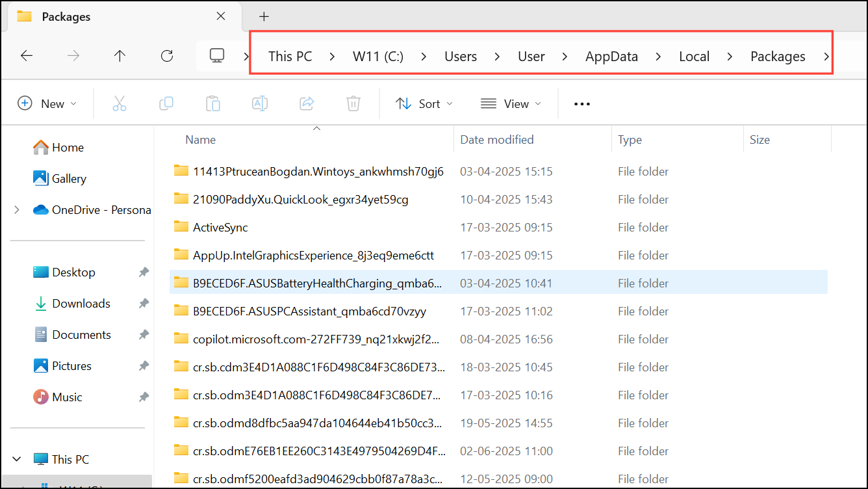Click Packages in the address breadcrumb

coord(778,57)
